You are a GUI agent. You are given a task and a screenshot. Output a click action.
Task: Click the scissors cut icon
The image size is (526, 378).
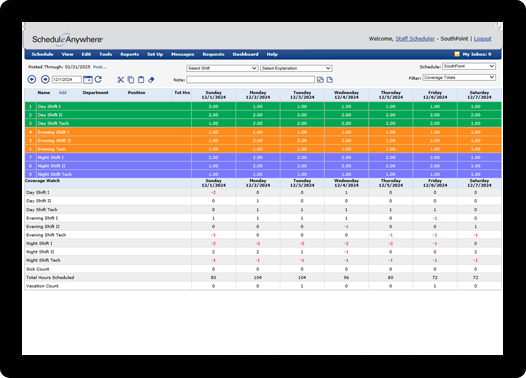(120, 80)
